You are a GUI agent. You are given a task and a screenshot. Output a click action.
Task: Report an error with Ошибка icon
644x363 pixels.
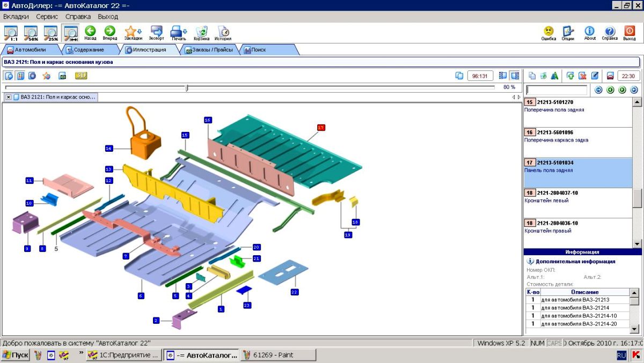pos(548,33)
